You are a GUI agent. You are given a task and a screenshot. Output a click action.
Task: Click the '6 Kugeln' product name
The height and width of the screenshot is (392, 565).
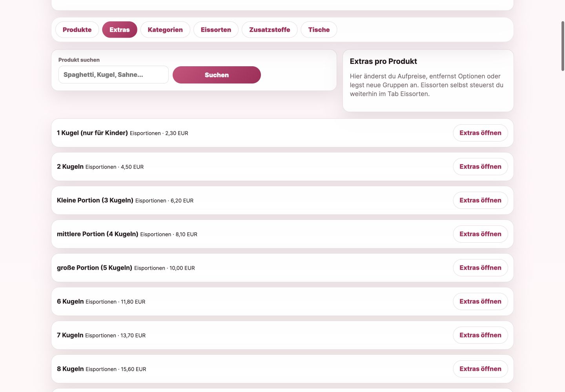coord(70,301)
